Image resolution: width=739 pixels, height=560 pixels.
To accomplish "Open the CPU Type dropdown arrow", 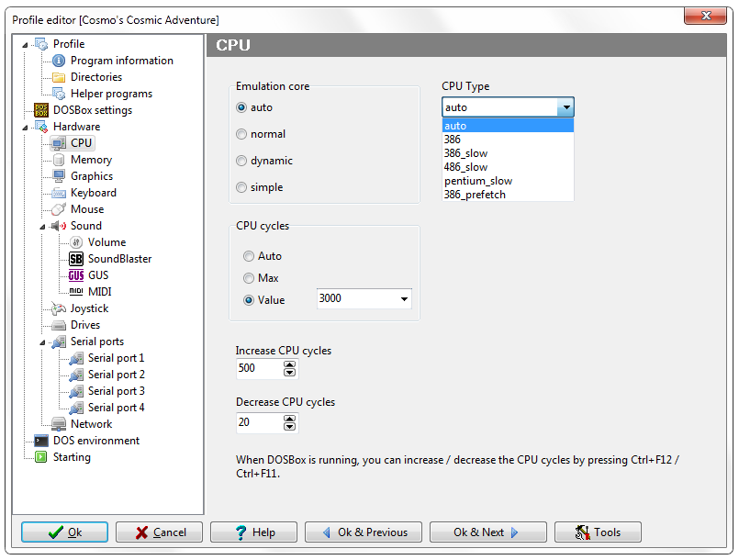I will click(x=565, y=107).
